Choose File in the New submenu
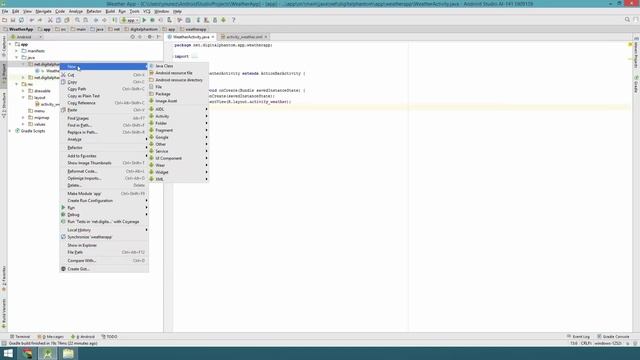The height and width of the screenshot is (360, 640). [x=178, y=87]
